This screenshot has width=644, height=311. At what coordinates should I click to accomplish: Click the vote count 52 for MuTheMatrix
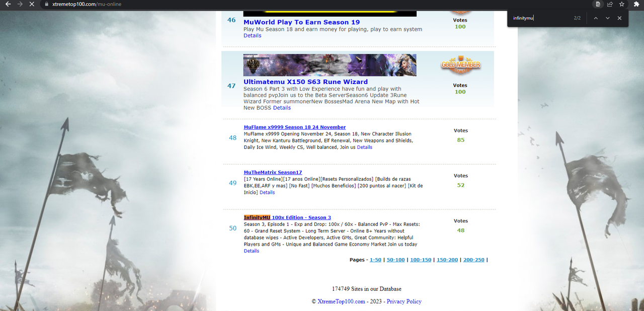(x=460, y=185)
